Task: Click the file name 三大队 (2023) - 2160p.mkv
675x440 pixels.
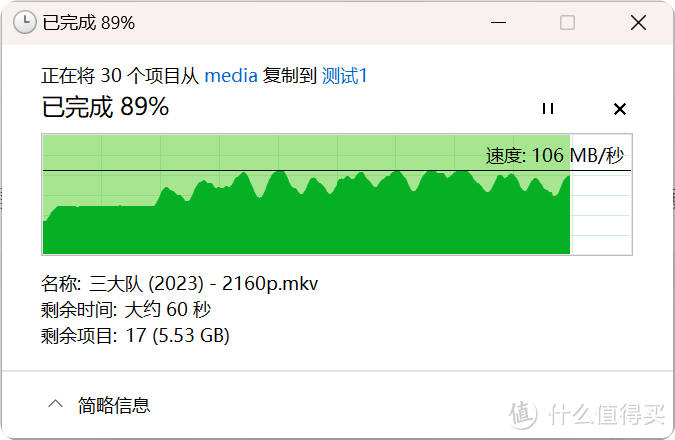Action: [x=204, y=283]
